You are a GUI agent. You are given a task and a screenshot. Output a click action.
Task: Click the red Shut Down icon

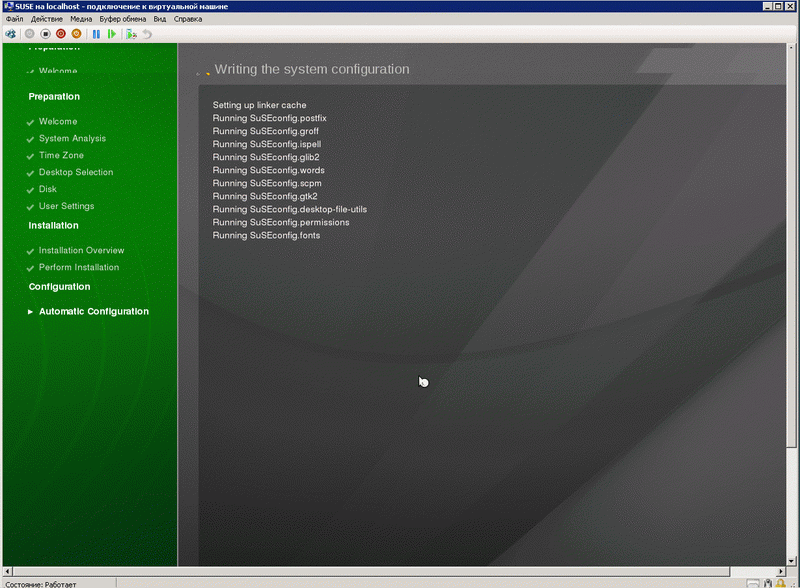(x=61, y=34)
